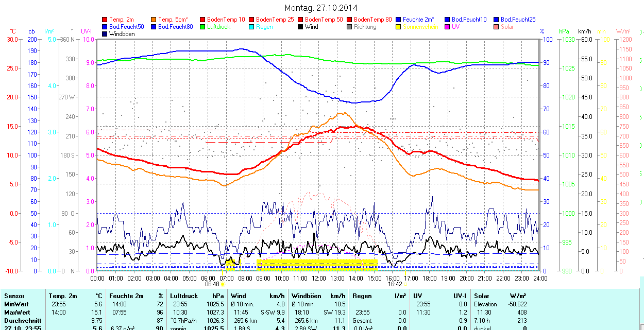Click the Feuchte 2m table column header
The height and width of the screenshot is (330, 644).
coord(125,296)
